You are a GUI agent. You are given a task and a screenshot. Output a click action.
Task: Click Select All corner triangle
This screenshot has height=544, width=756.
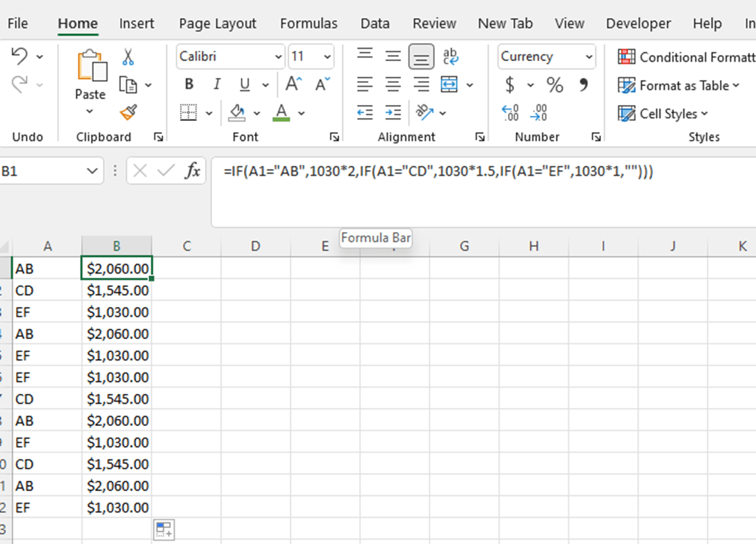5,247
